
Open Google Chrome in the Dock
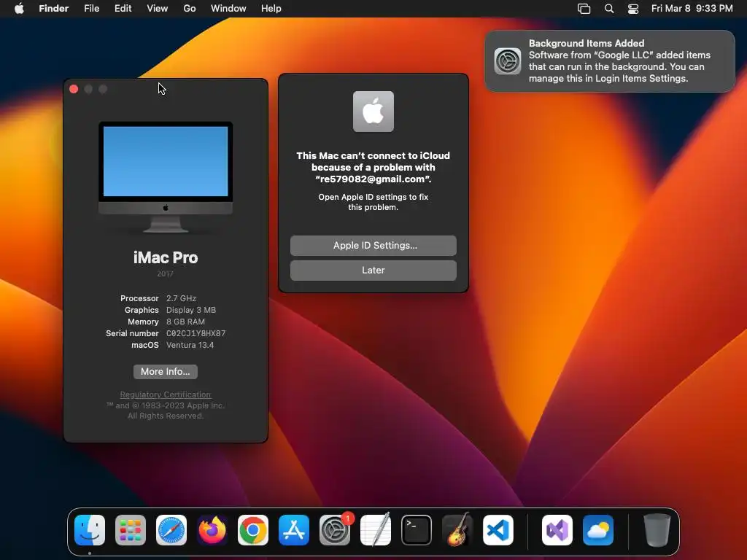pyautogui.click(x=253, y=530)
